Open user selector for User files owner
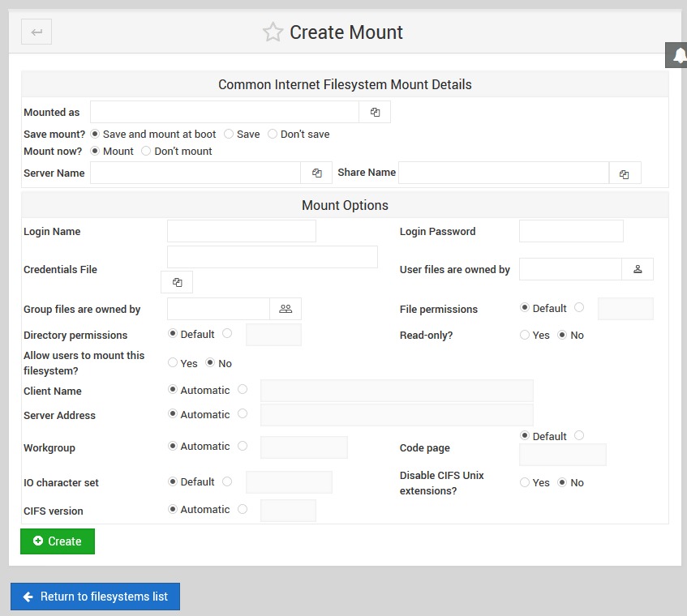Image resolution: width=687 pixels, height=616 pixels. (x=638, y=269)
